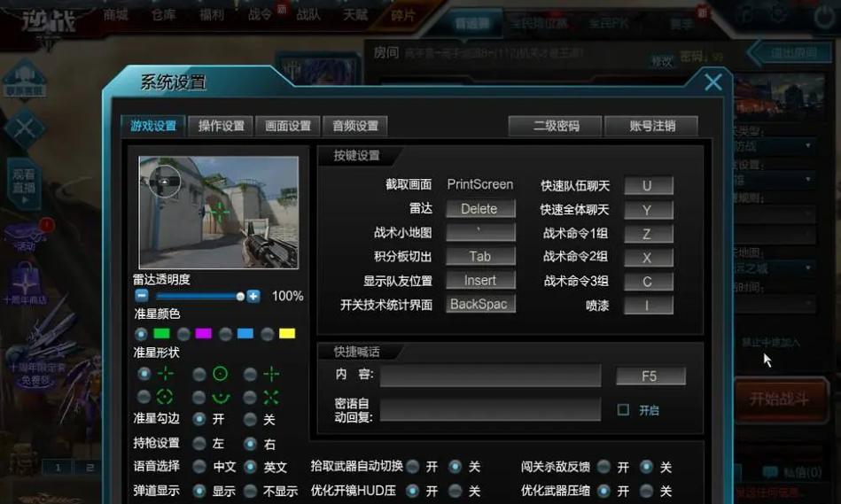The height and width of the screenshot is (504, 841).
Task: Set 持枪设置 to 右
Action: (x=250, y=444)
